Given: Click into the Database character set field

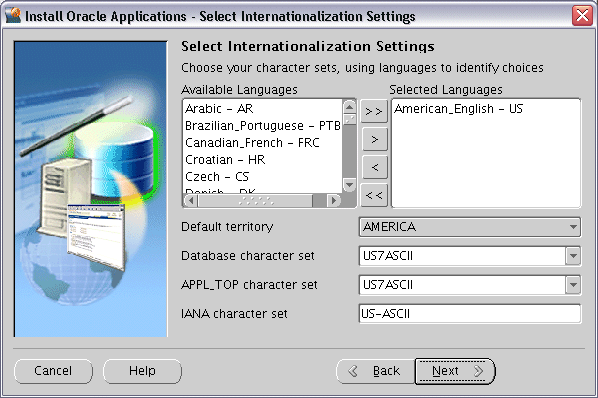Looking at the screenshot, I should pos(462,256).
